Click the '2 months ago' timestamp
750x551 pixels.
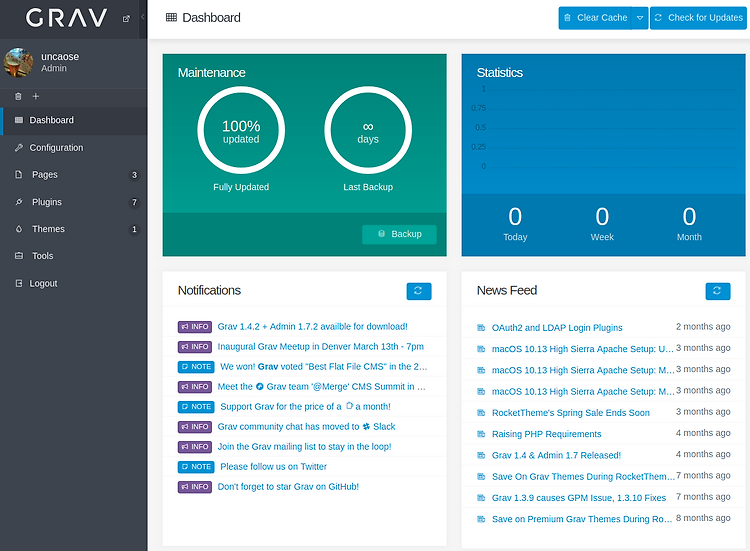703,327
